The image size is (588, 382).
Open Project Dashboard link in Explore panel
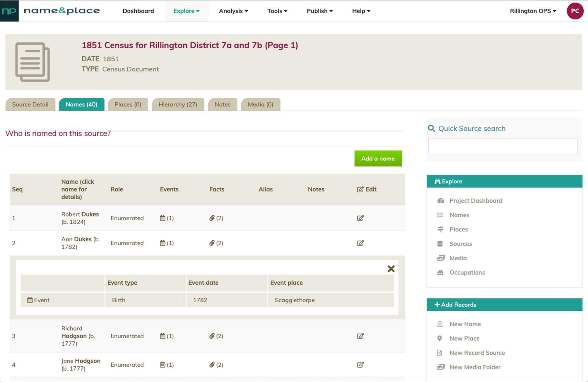[476, 201]
